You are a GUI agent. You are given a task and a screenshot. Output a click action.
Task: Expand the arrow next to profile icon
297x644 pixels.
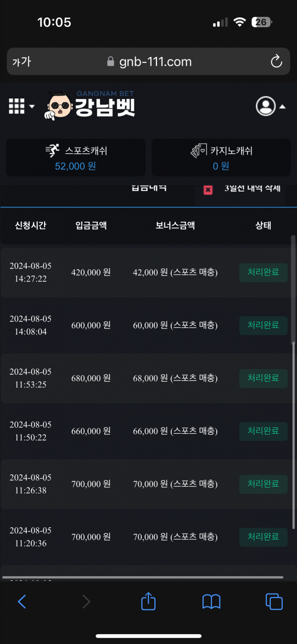282,106
